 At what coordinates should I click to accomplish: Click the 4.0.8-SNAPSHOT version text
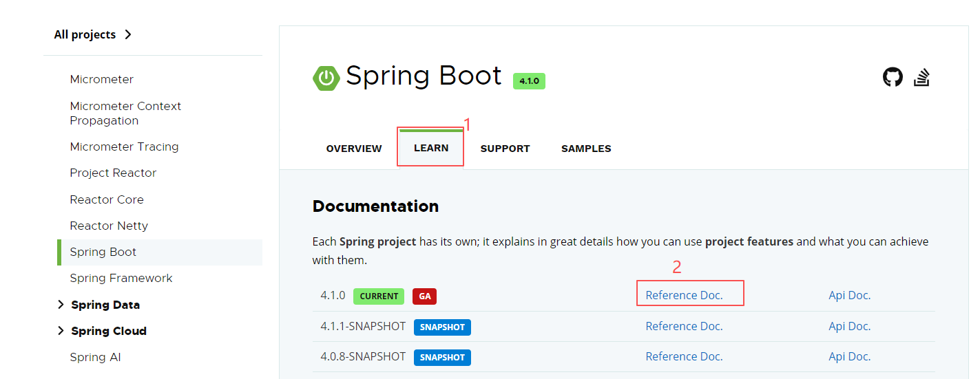363,356
